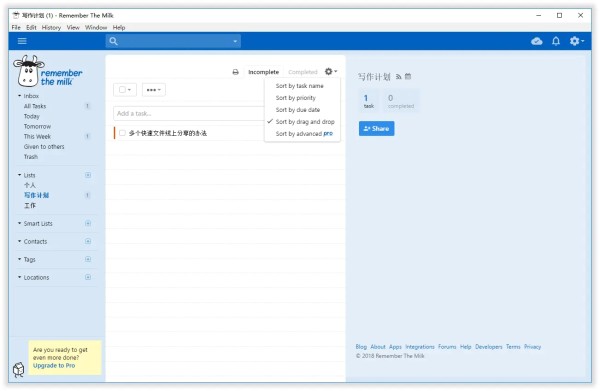Image resolution: width=600 pixels, height=391 pixels.
Task: Click the print list icon
Action: (236, 72)
